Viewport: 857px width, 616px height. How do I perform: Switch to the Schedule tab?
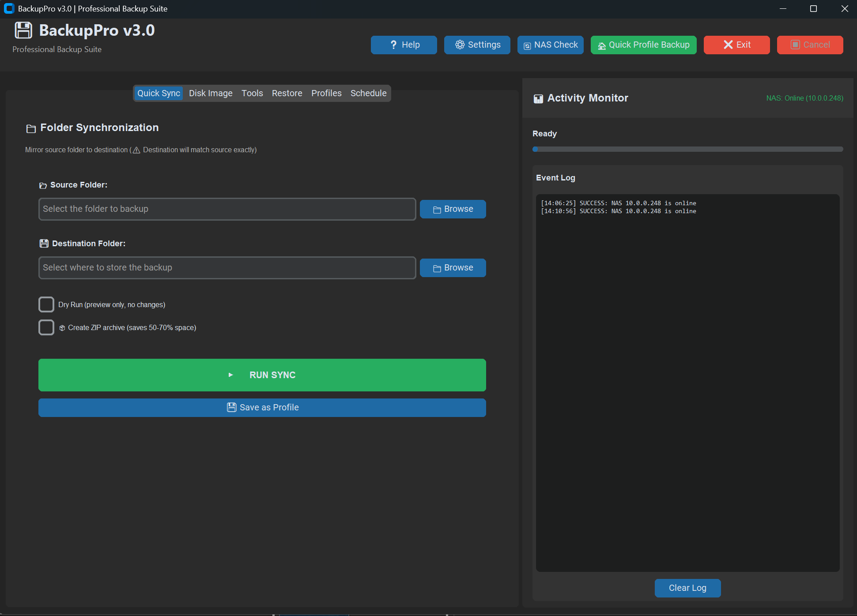coord(368,93)
